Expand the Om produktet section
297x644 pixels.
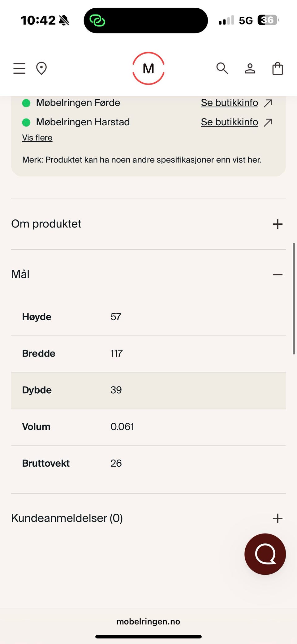277,224
